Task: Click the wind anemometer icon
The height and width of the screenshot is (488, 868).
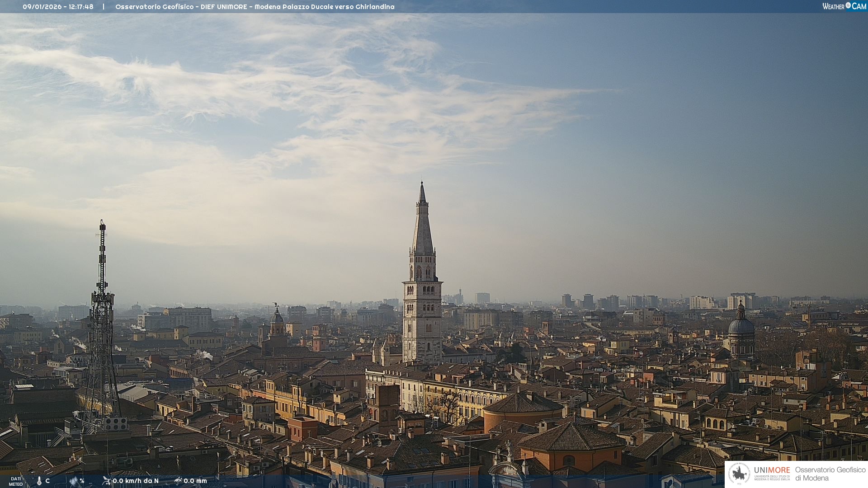Action: [x=106, y=481]
